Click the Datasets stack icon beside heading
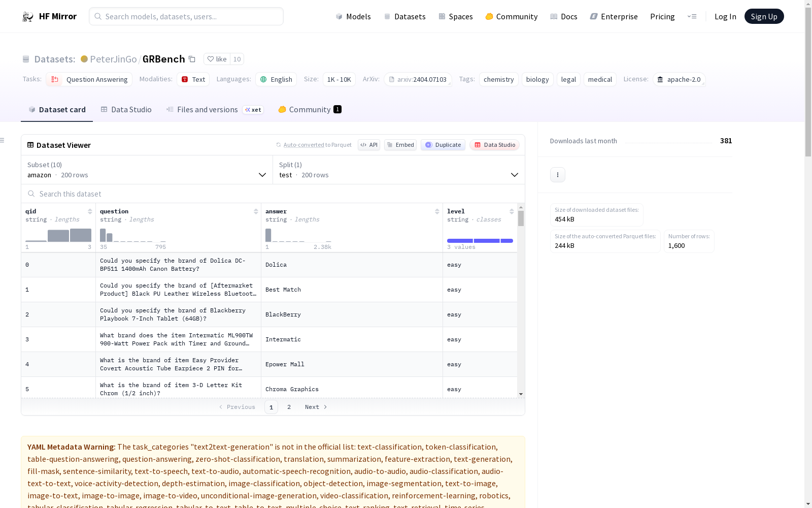This screenshot has height=508, width=812. coord(26,59)
